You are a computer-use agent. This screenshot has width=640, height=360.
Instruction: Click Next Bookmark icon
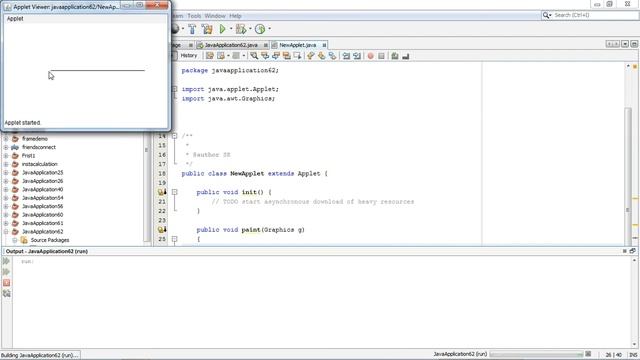coord(322,56)
